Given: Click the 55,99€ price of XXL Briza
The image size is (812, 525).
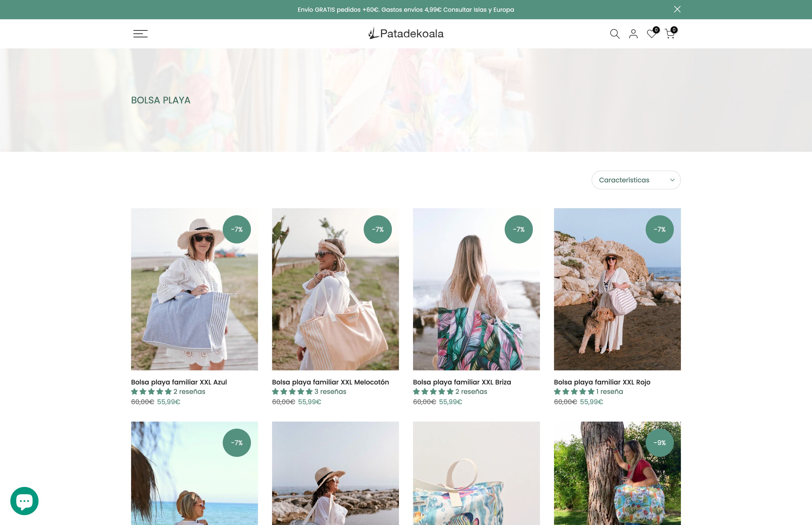Looking at the screenshot, I should 450,402.
